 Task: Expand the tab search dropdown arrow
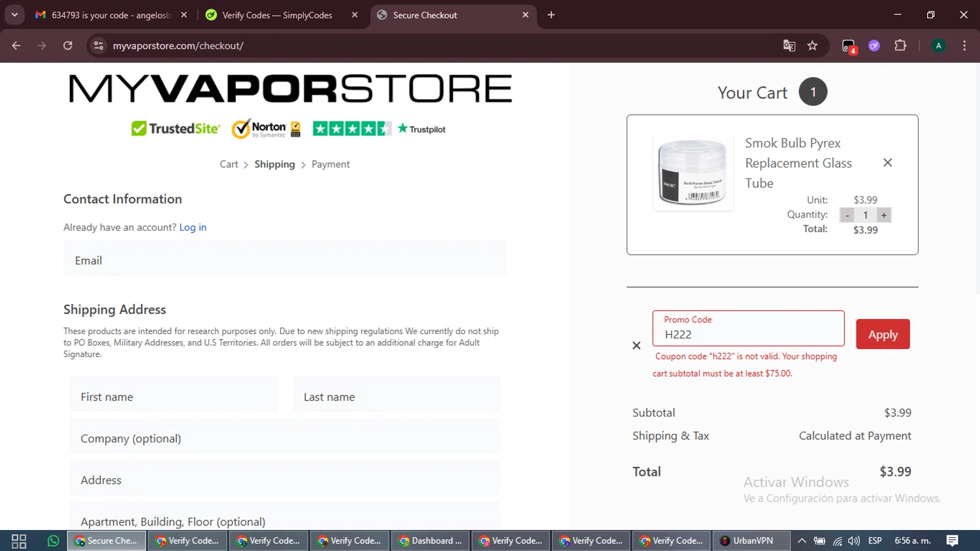coord(14,14)
